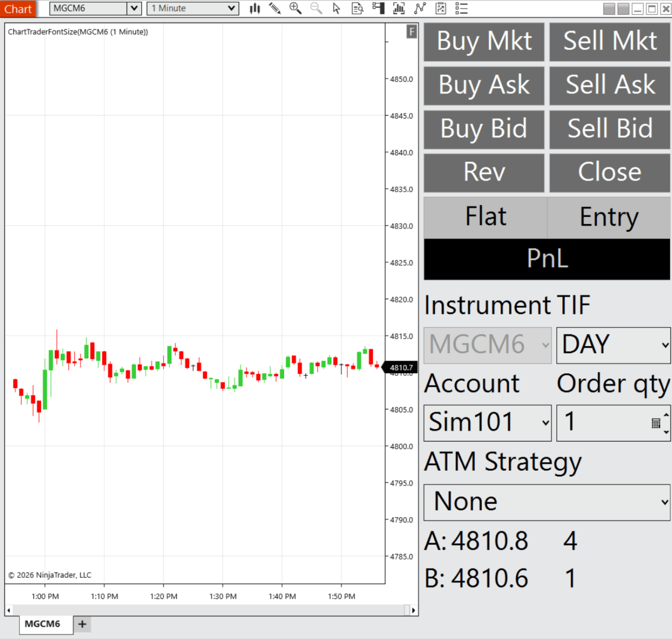Screen dimensions: 672x639
Task: Click the ChartTraderFontSize indicator label
Action: 78,32
